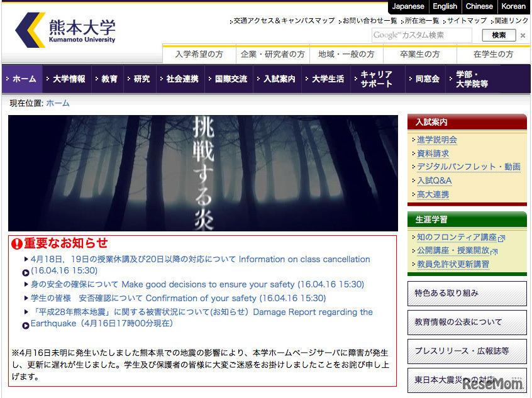Click the 生涯学習 sidebar heading
Image resolution: width=532 pixels, height=398 pixels.
(x=467, y=219)
